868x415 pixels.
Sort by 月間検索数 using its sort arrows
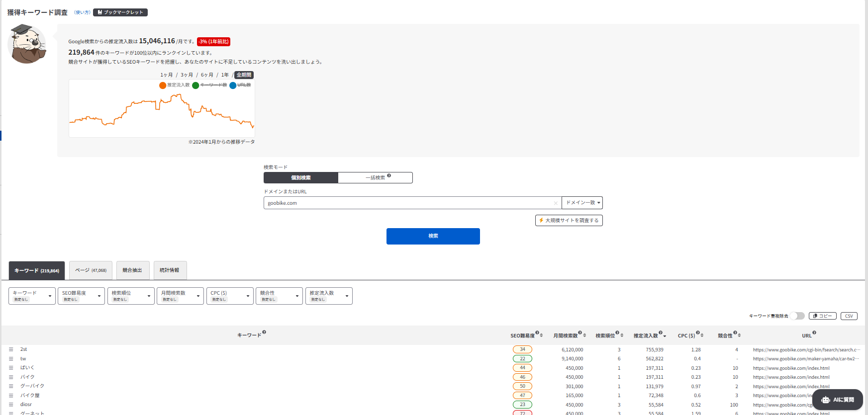point(584,335)
